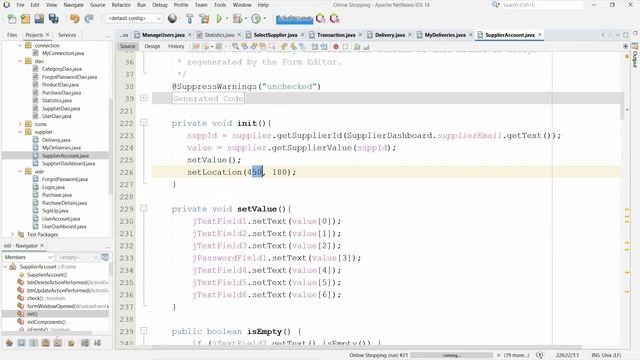
Task: Select SupplierDashboard.java in project tree
Action: pos(68,163)
